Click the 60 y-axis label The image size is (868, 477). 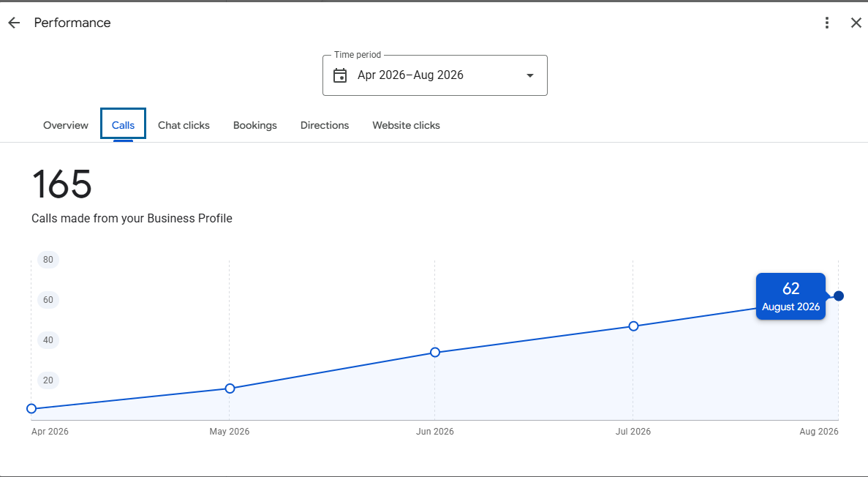(48, 300)
